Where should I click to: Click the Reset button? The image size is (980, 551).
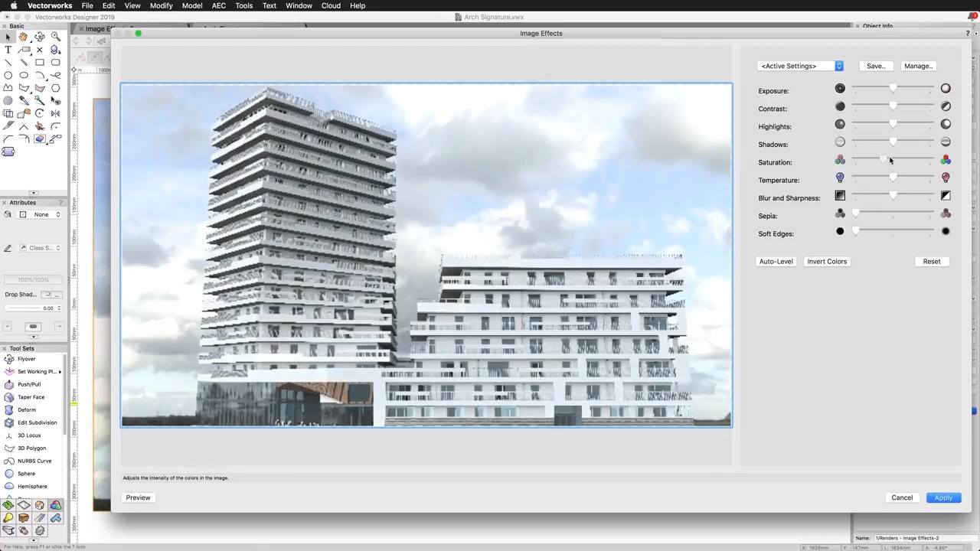point(932,261)
